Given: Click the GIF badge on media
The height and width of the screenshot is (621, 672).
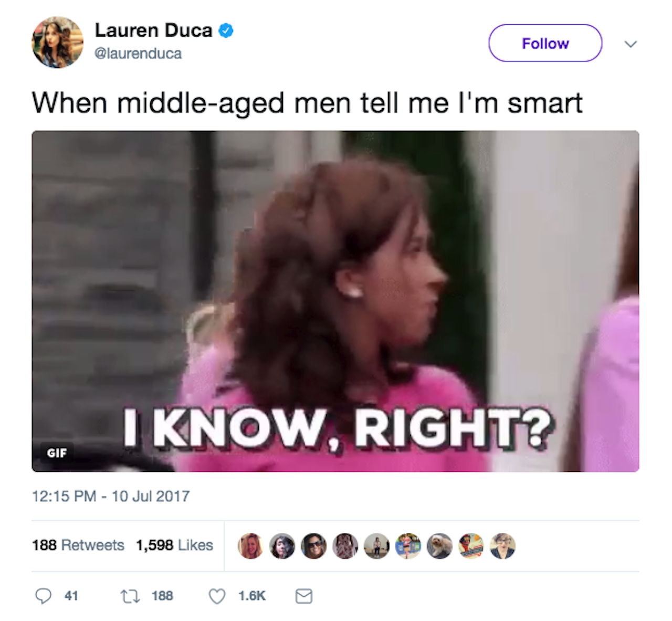Looking at the screenshot, I should pos(57,452).
